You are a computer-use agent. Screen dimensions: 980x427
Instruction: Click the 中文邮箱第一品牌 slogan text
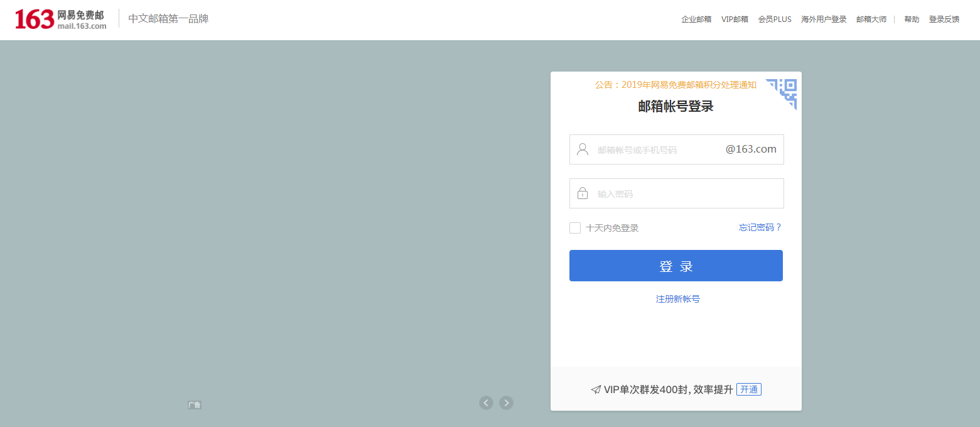(168, 19)
